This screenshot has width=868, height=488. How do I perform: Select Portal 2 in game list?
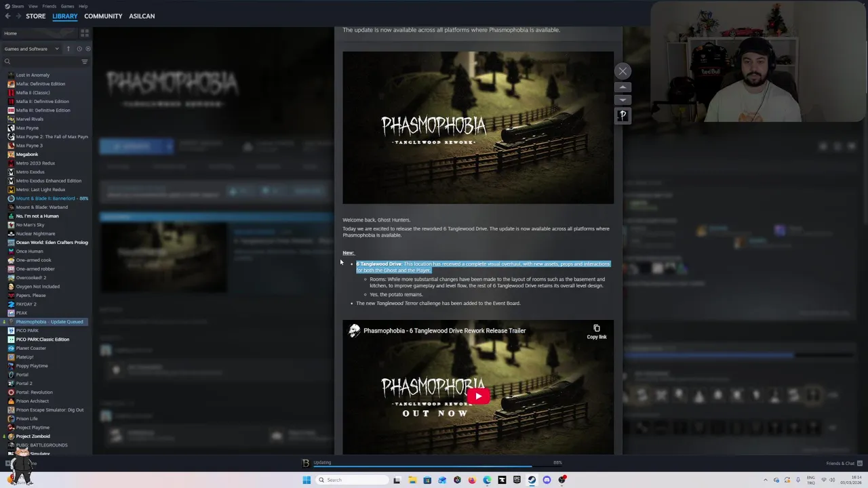[x=24, y=384]
